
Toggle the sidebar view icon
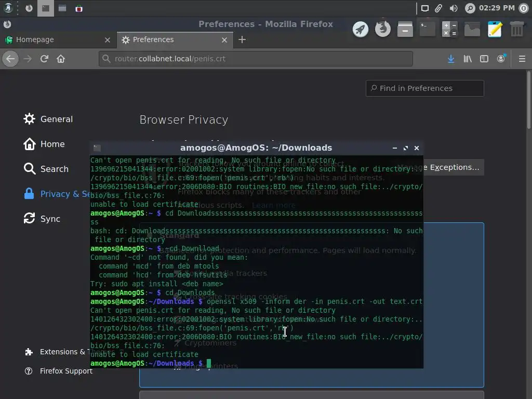484,59
